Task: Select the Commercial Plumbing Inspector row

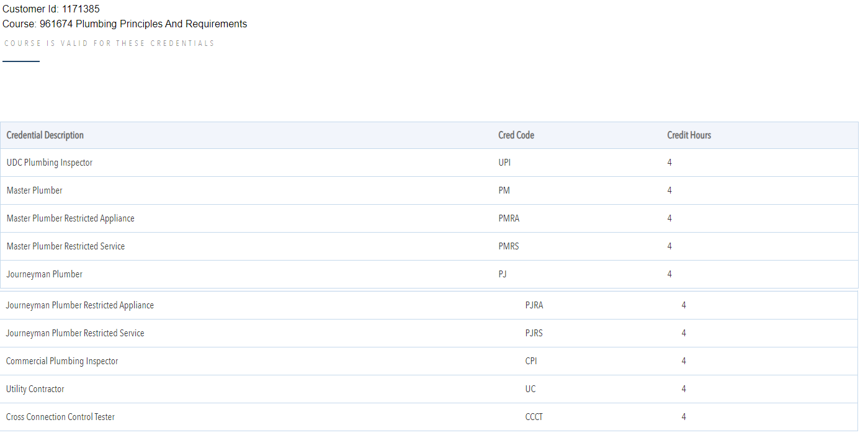Action: coord(62,361)
